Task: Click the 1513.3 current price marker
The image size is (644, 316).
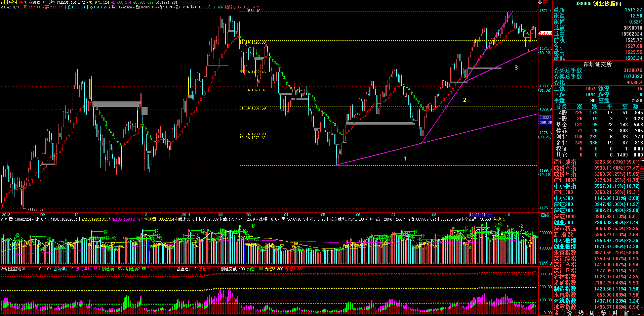Action: [545, 33]
